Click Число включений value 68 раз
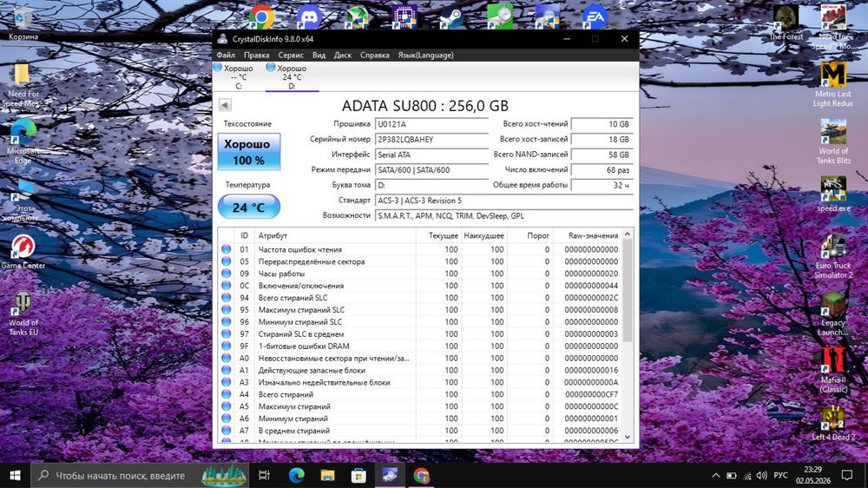868x488 pixels. [602, 170]
